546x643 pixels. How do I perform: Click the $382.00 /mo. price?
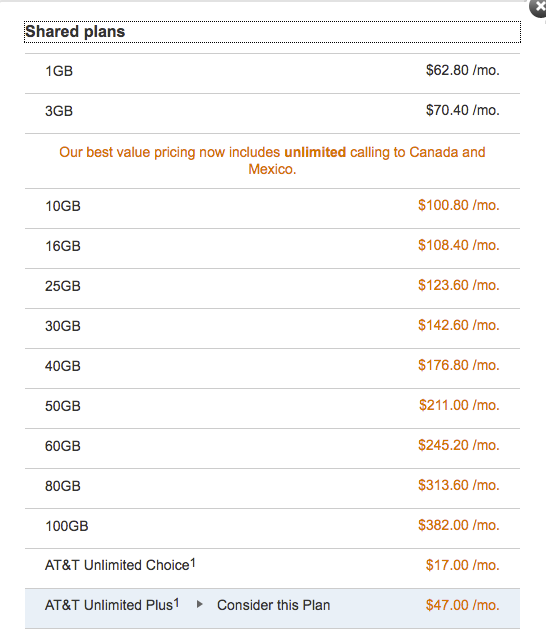coord(459,525)
